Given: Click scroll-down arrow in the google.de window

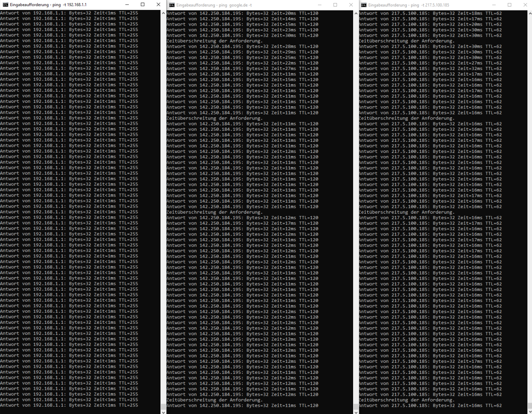Looking at the screenshot, I should [x=356, y=411].
